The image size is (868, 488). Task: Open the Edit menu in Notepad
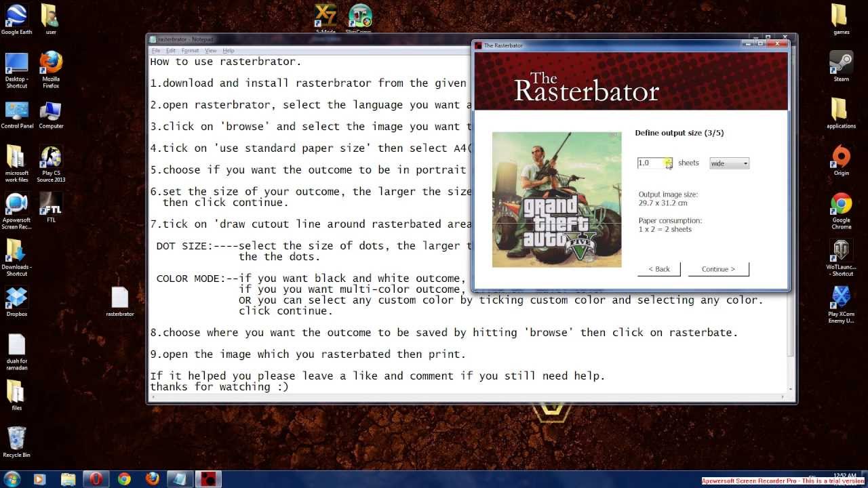[171, 51]
